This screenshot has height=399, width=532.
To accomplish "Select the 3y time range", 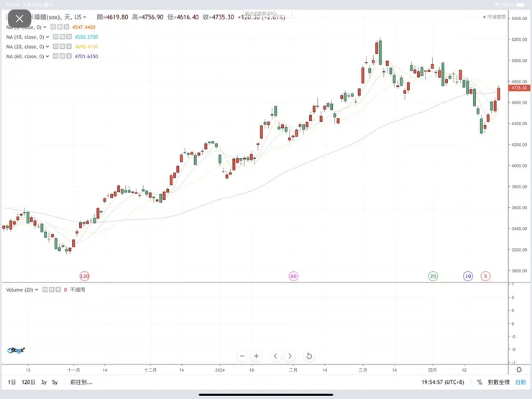I will [x=44, y=382].
